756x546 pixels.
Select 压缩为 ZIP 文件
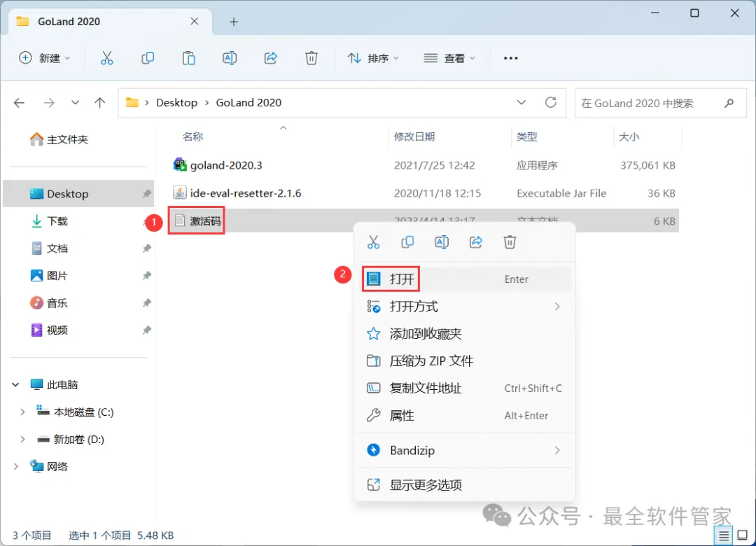464,360
